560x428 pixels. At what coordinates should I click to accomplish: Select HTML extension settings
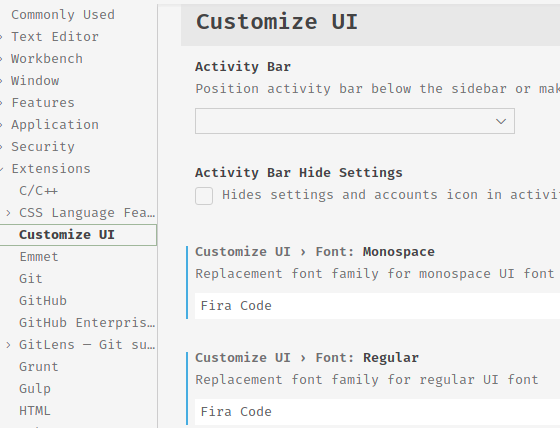(35, 411)
